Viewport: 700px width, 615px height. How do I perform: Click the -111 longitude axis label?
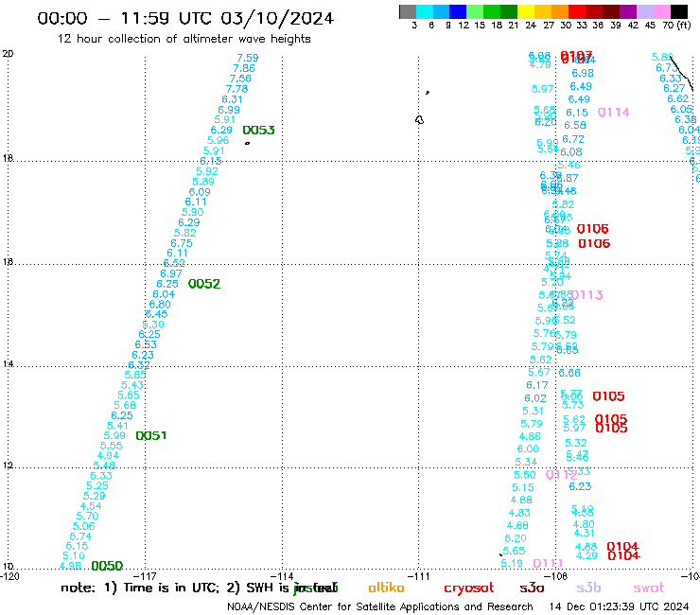click(x=418, y=576)
